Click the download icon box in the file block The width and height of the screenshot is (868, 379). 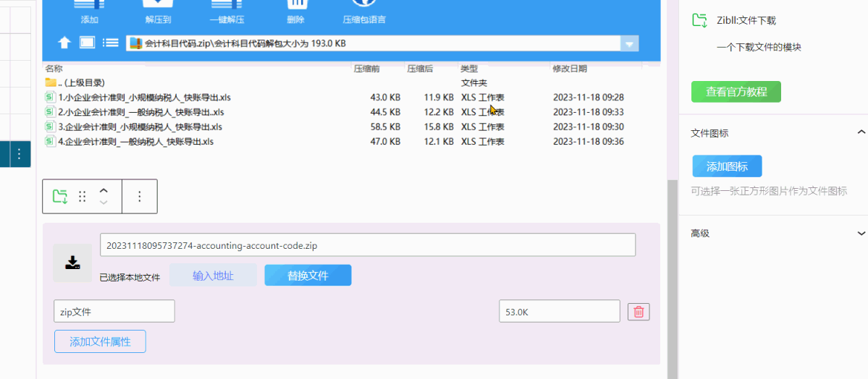click(72, 263)
